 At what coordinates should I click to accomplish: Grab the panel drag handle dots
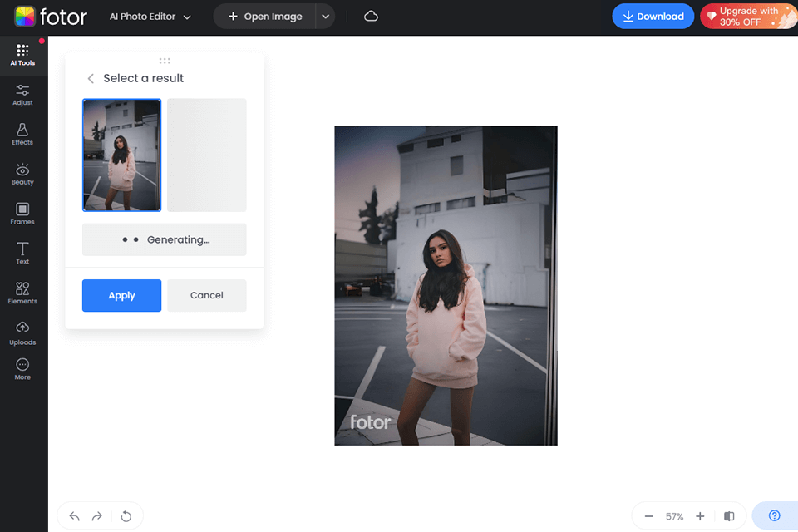coord(165,61)
